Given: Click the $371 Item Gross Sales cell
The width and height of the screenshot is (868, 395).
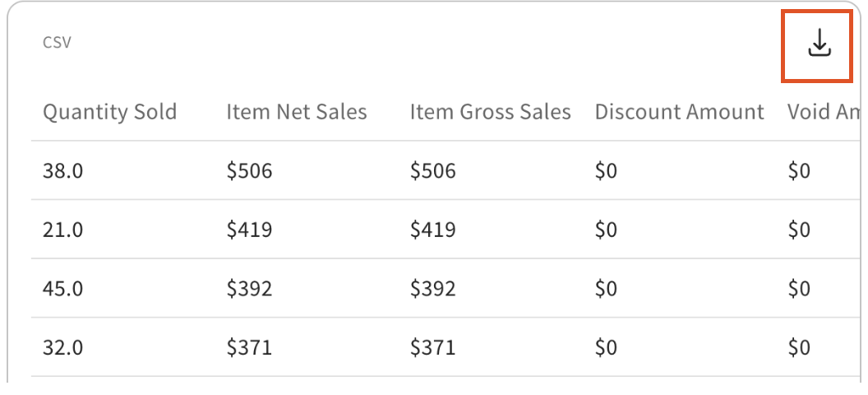Looking at the screenshot, I should click(x=432, y=348).
